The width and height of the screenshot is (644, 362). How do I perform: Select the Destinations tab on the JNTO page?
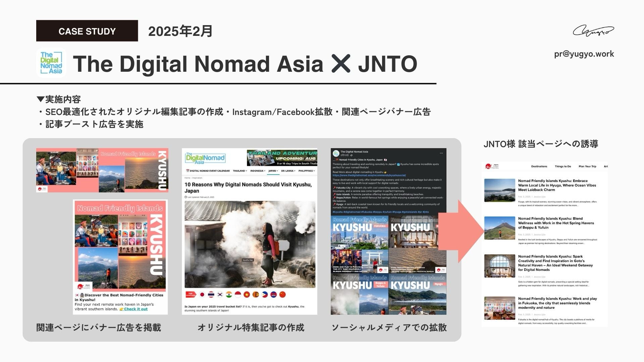[539, 166]
